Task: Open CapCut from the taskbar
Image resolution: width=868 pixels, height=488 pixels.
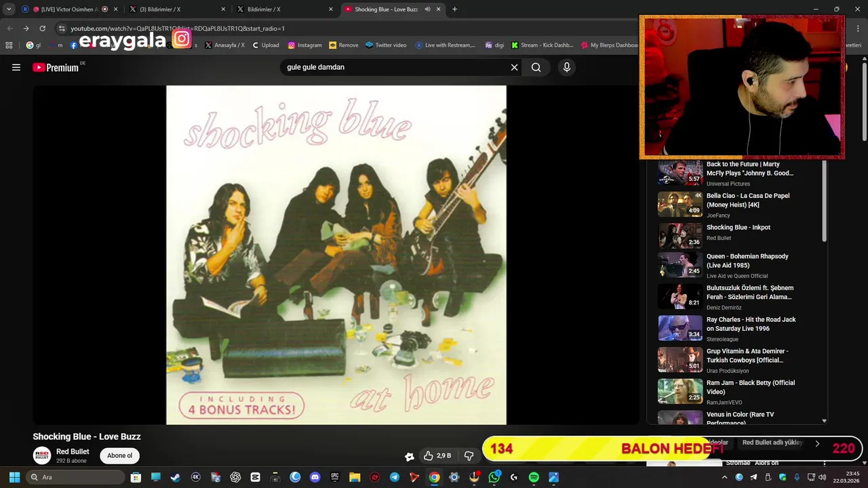Action: click(255, 477)
